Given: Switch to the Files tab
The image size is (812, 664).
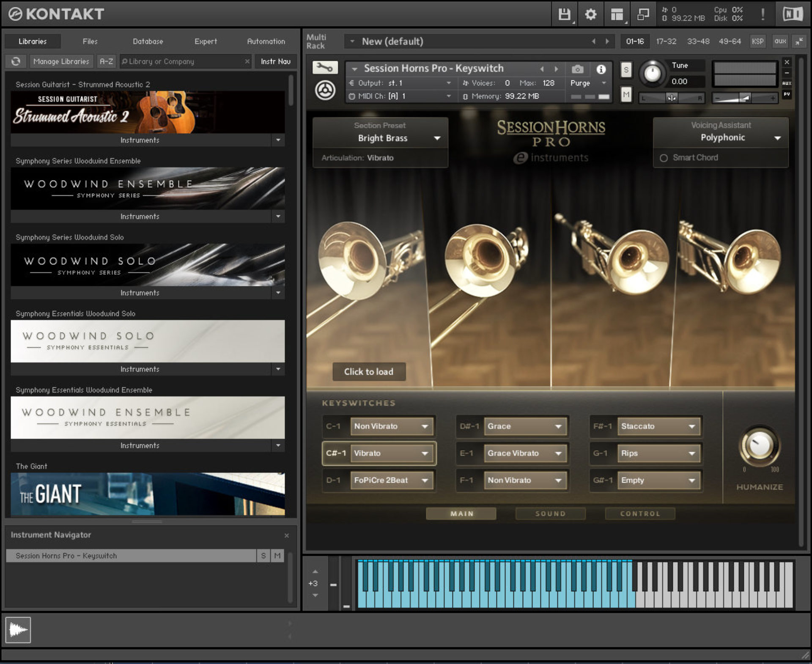Looking at the screenshot, I should coord(90,41).
